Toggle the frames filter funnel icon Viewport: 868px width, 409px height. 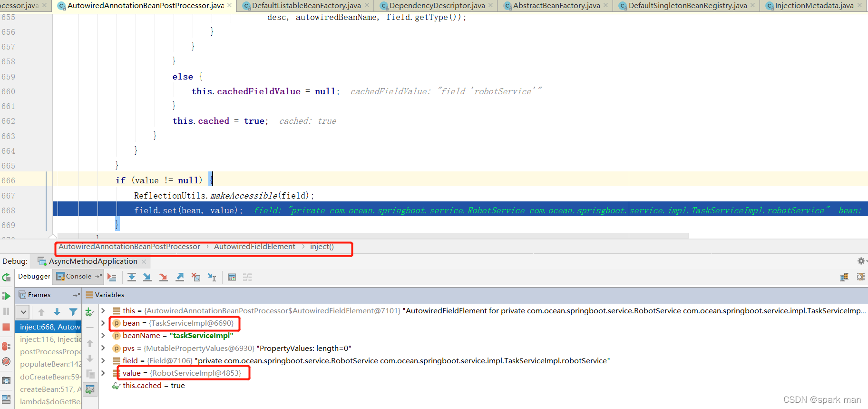coord(73,312)
